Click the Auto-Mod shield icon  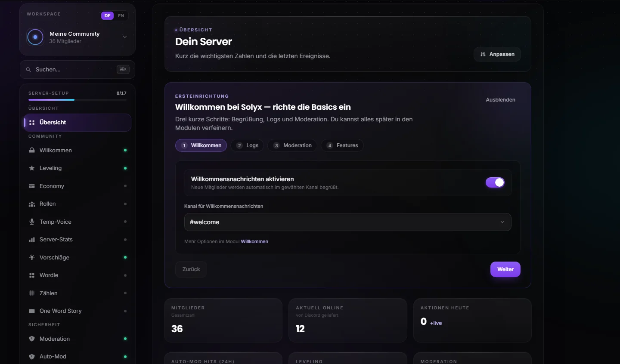point(32,357)
